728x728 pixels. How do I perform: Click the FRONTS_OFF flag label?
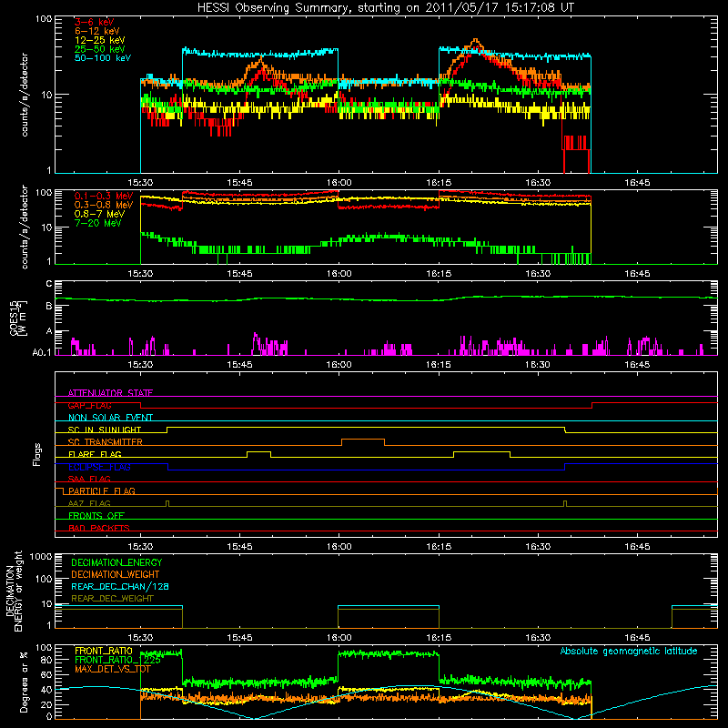point(96,516)
